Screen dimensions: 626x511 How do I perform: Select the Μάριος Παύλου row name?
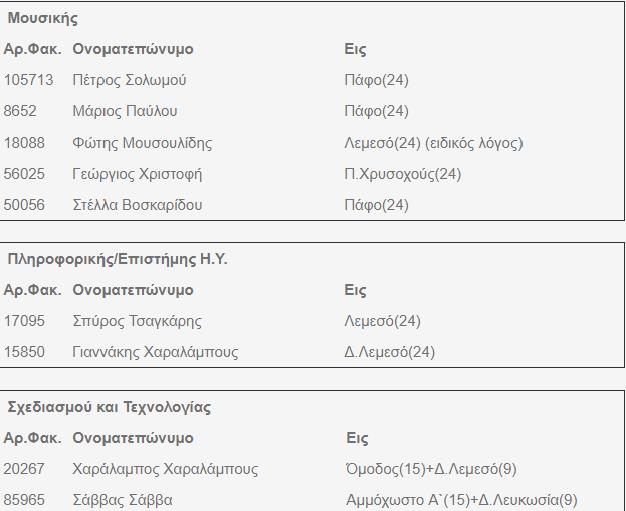[x=125, y=111]
